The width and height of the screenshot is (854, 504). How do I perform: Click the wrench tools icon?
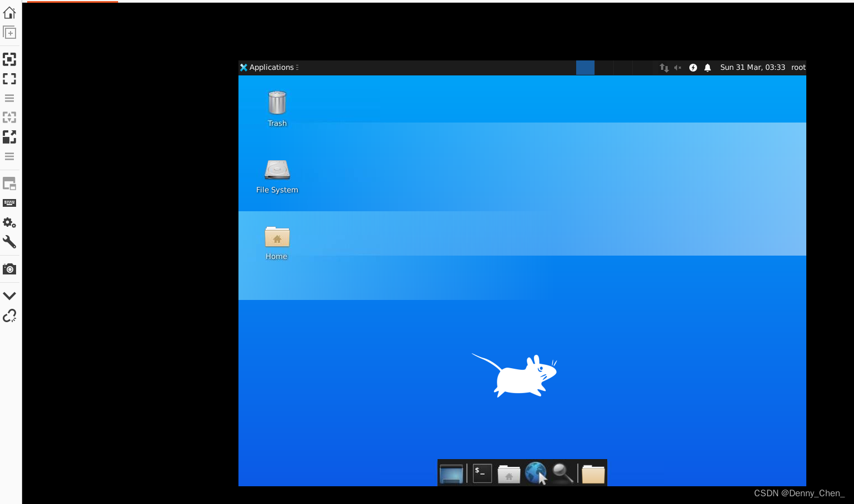[9, 242]
